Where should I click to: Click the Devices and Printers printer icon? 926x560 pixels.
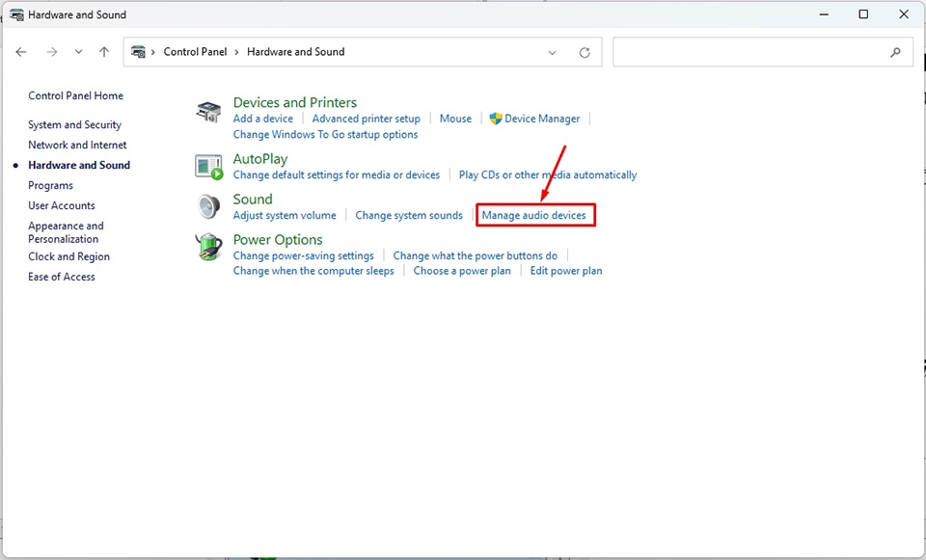(x=207, y=110)
